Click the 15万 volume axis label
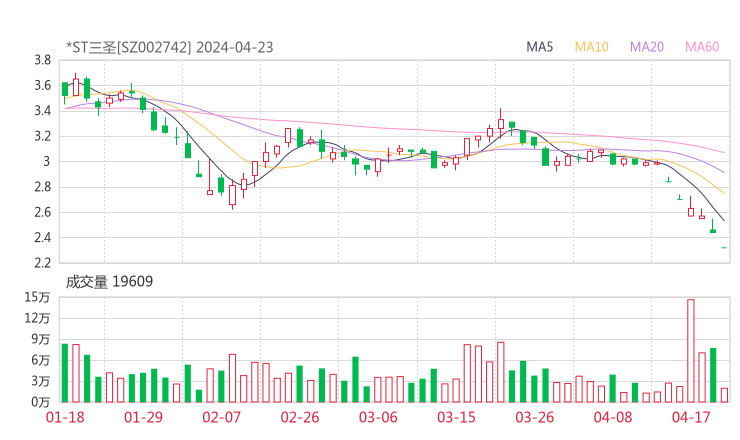 point(37,297)
